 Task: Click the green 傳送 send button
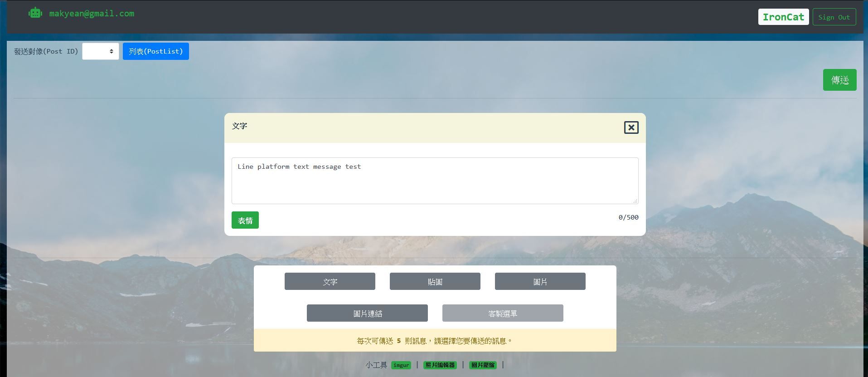pyautogui.click(x=839, y=80)
